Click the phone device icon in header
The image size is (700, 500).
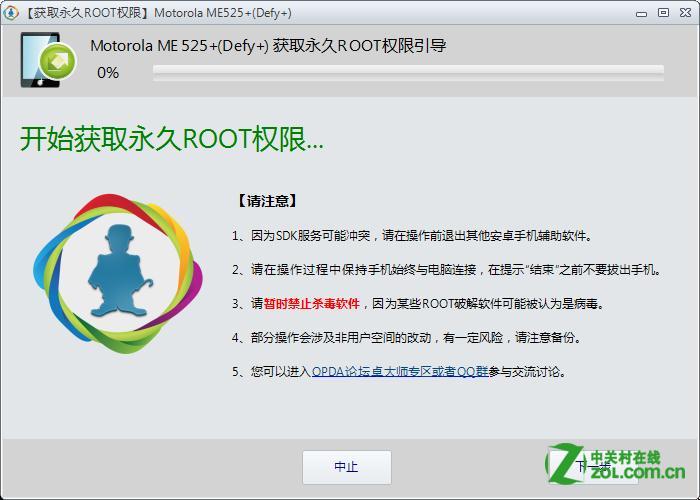(x=47, y=60)
